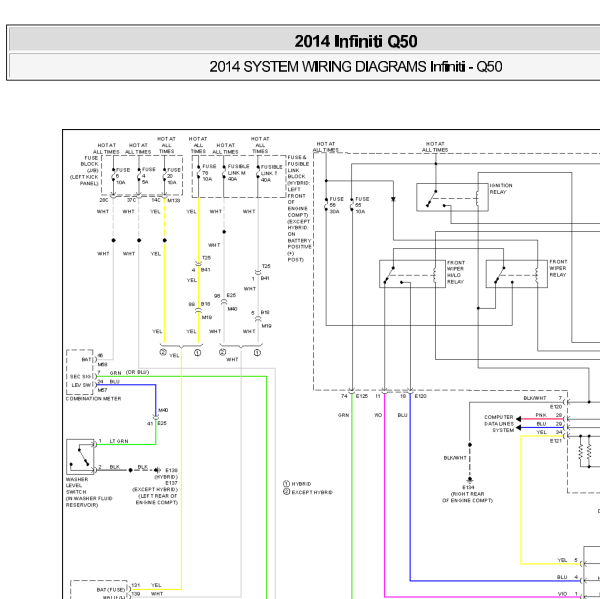Select the 'FRONT WIPER HI/LO RELAY' label
The width and height of the screenshot is (600, 599).
coord(456,272)
